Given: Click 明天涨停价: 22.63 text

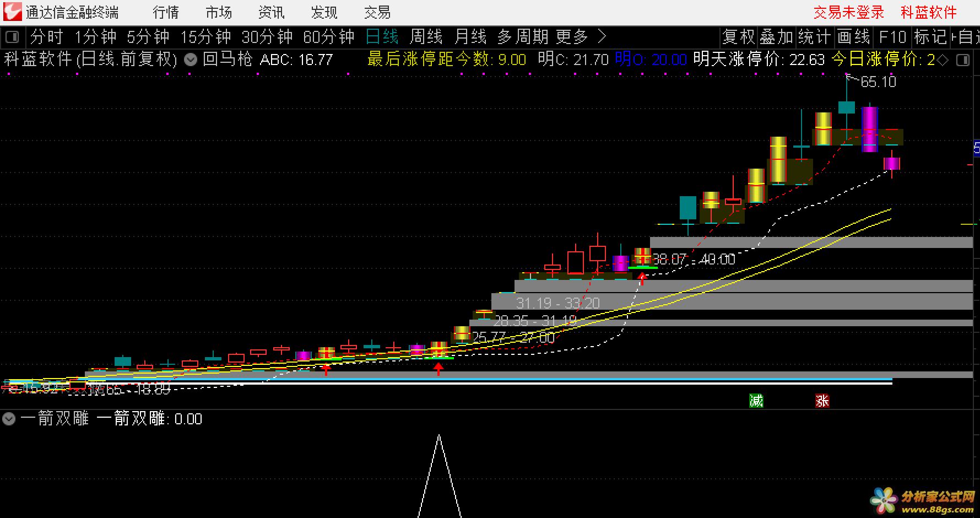Looking at the screenshot, I should (759, 59).
